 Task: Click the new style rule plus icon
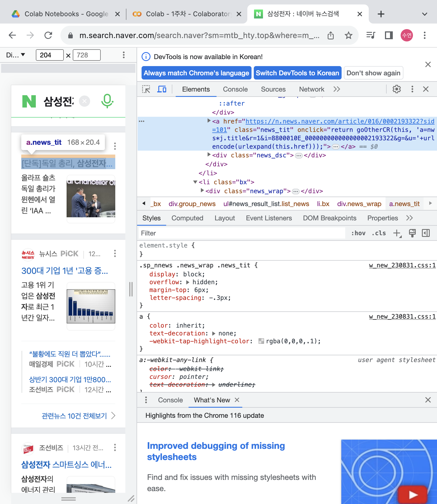click(x=397, y=233)
